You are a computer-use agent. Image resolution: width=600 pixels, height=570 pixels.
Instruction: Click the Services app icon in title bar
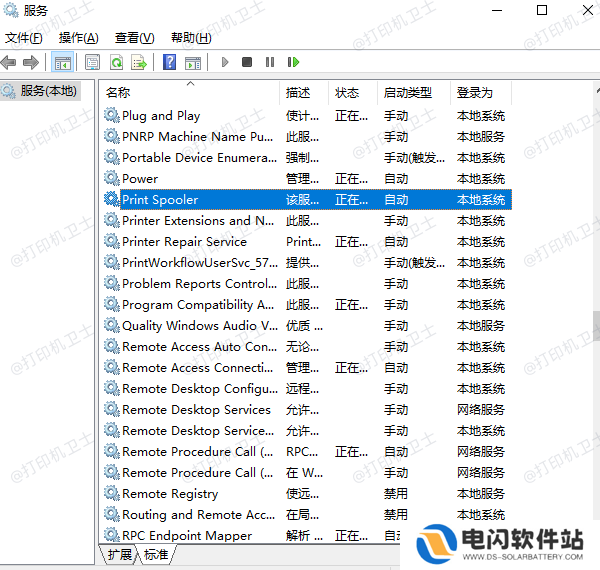coord(11,10)
